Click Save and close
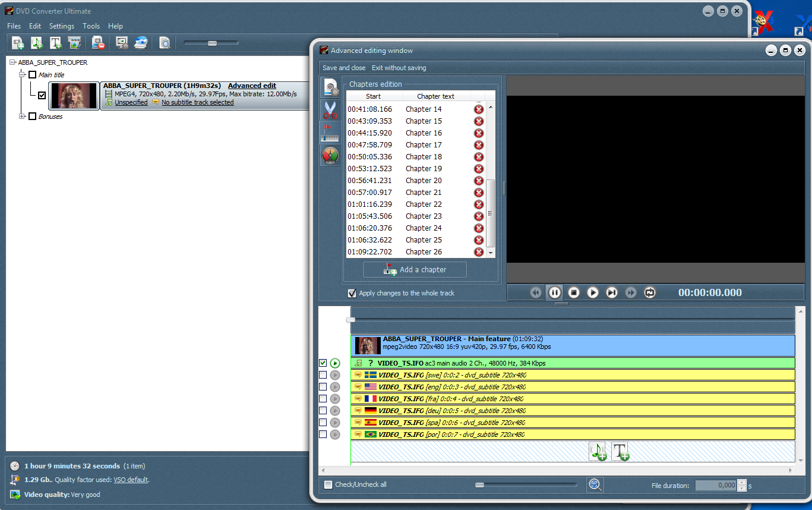 click(x=344, y=68)
